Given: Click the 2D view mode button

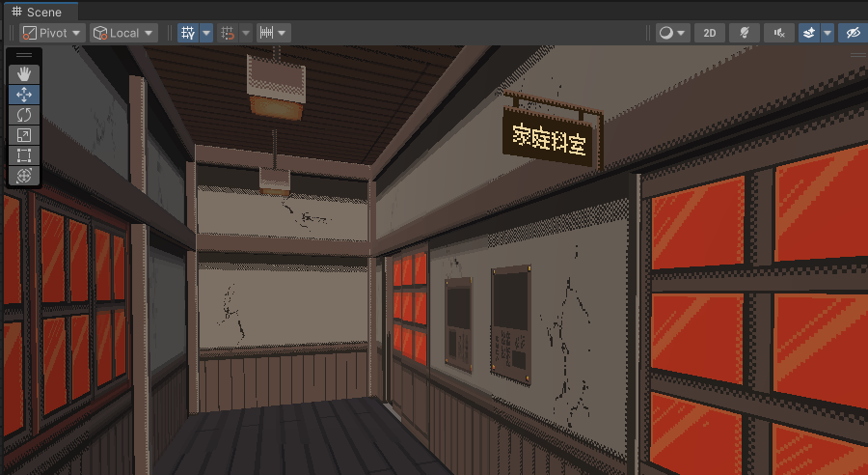Looking at the screenshot, I should pyautogui.click(x=710, y=33).
